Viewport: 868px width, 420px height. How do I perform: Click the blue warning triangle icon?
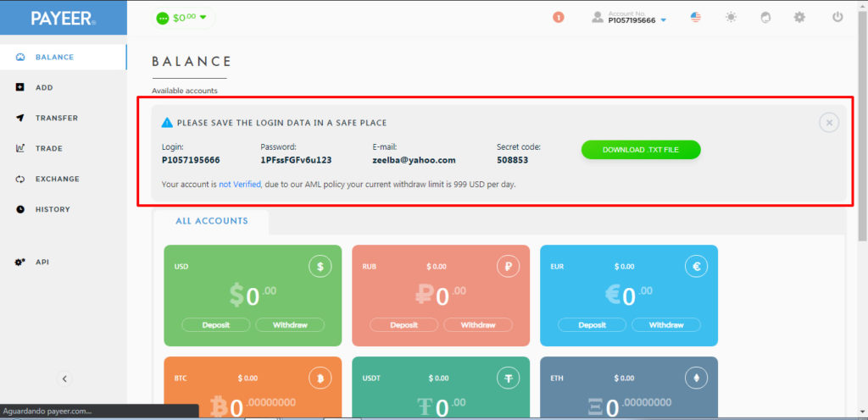(x=167, y=123)
